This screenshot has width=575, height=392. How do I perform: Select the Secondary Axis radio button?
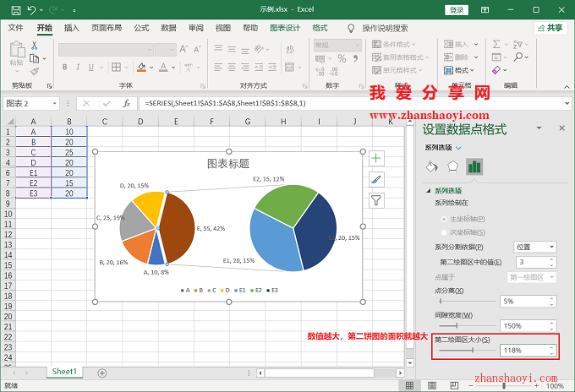pyautogui.click(x=444, y=232)
